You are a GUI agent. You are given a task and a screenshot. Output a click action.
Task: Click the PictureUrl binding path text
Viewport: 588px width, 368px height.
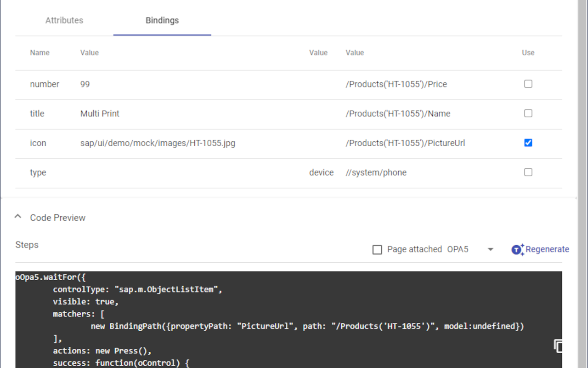(x=405, y=143)
